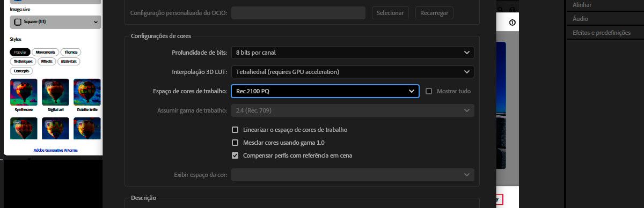Click the Configurações de cores section label
The height and width of the screenshot is (208, 644).
point(160,36)
